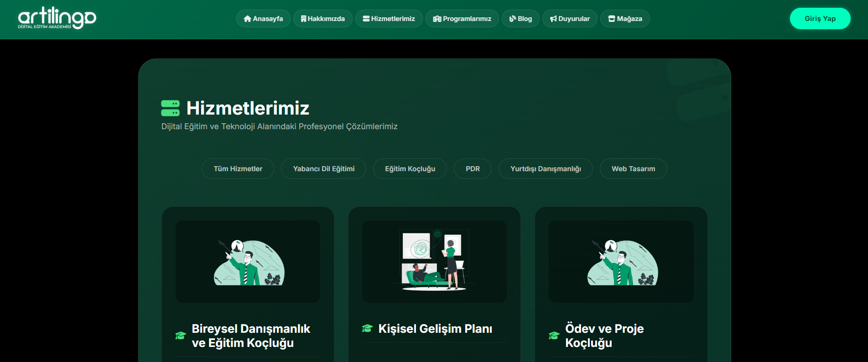Click the blog icon beside Blog
This screenshot has height=362, width=868.
coord(513,19)
